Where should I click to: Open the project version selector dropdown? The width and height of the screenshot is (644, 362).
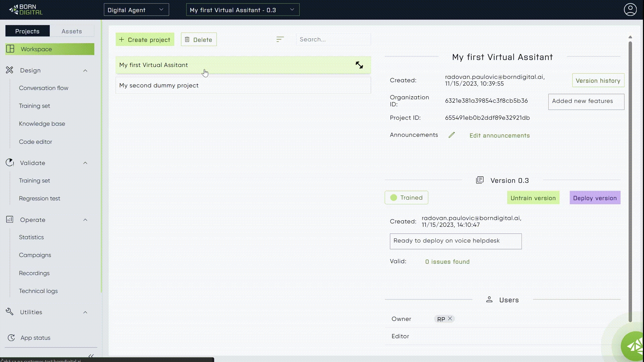tap(243, 10)
